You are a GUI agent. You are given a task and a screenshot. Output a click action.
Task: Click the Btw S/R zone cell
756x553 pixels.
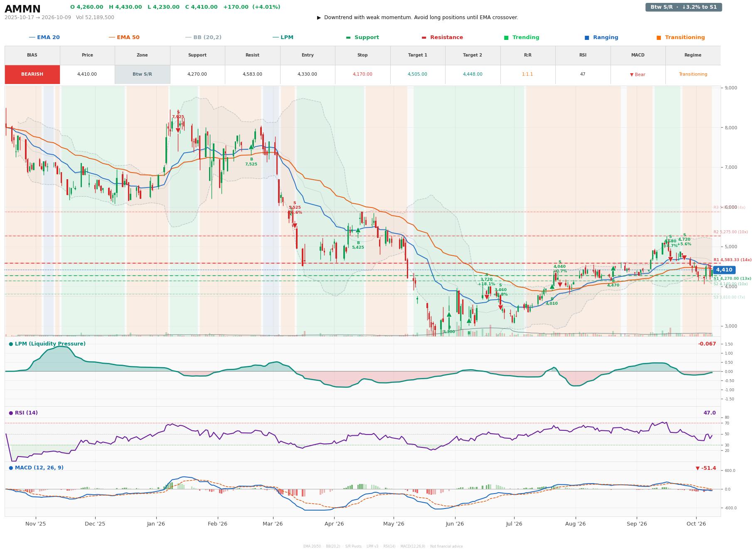(x=142, y=74)
